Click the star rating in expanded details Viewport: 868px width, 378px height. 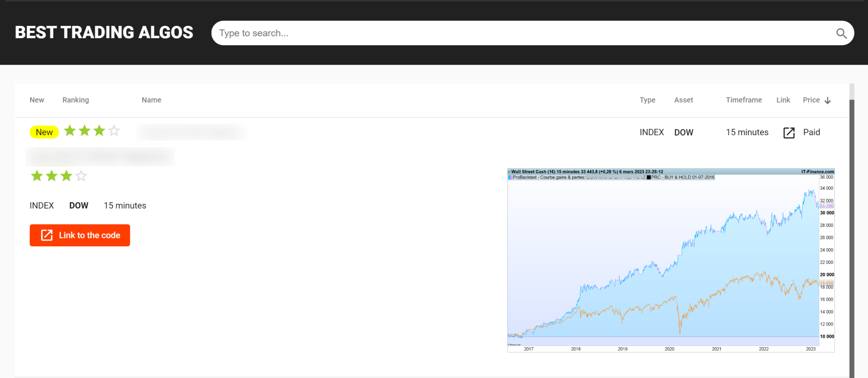point(59,176)
